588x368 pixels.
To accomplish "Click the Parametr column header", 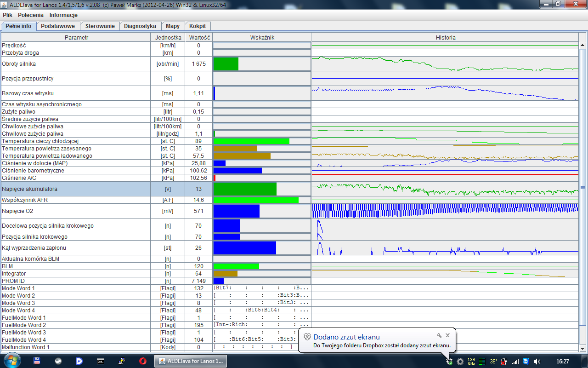I will pyautogui.click(x=76, y=37).
